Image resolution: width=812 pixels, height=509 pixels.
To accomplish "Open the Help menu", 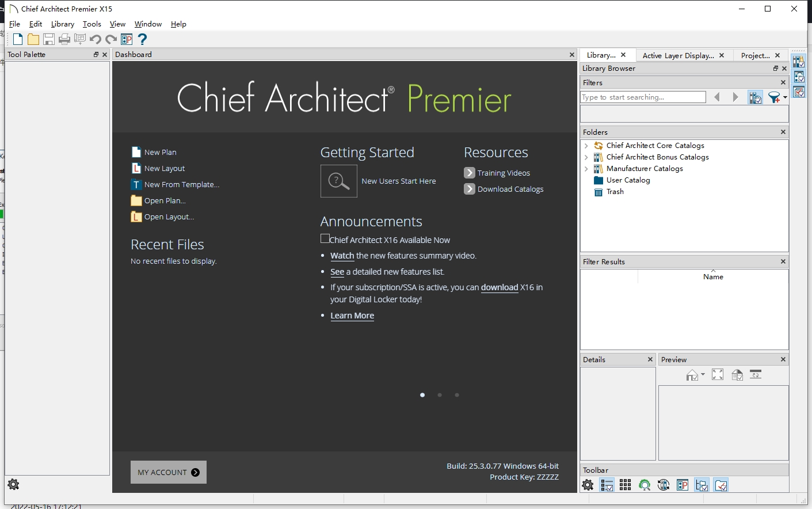I will pyautogui.click(x=178, y=24).
